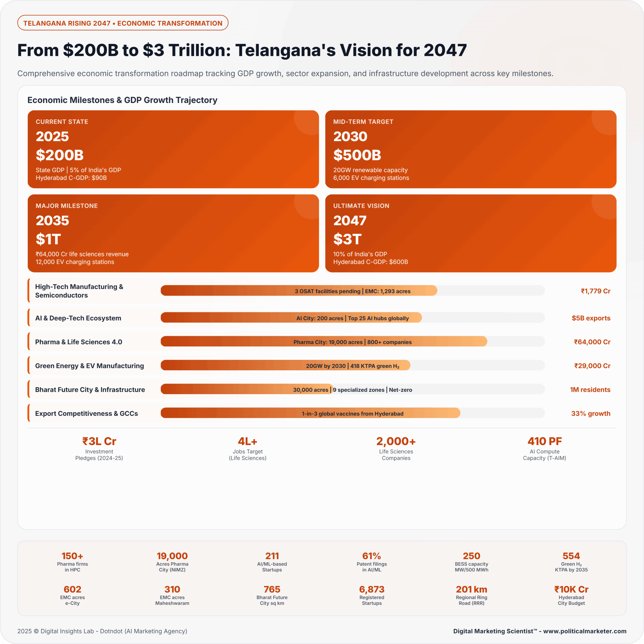This screenshot has height=644, width=644.
Task: Click the $5B exports value label
Action: 591,318
